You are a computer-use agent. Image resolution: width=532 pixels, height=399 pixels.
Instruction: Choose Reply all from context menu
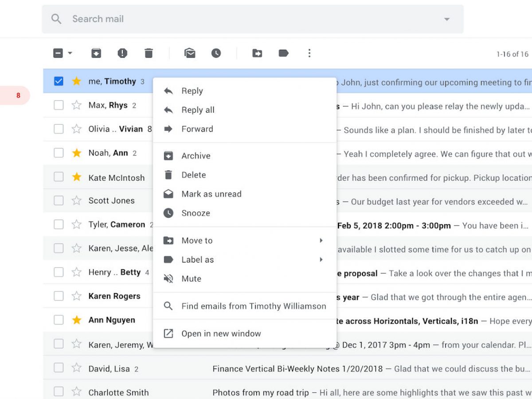tap(198, 110)
